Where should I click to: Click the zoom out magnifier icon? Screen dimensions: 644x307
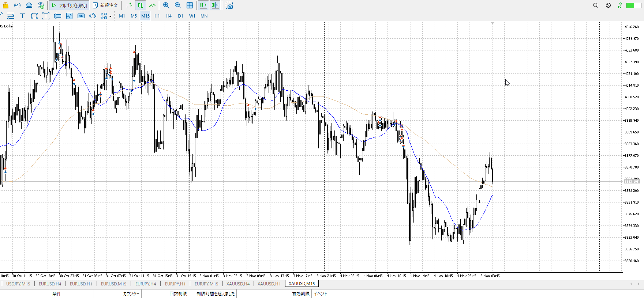(x=178, y=5)
